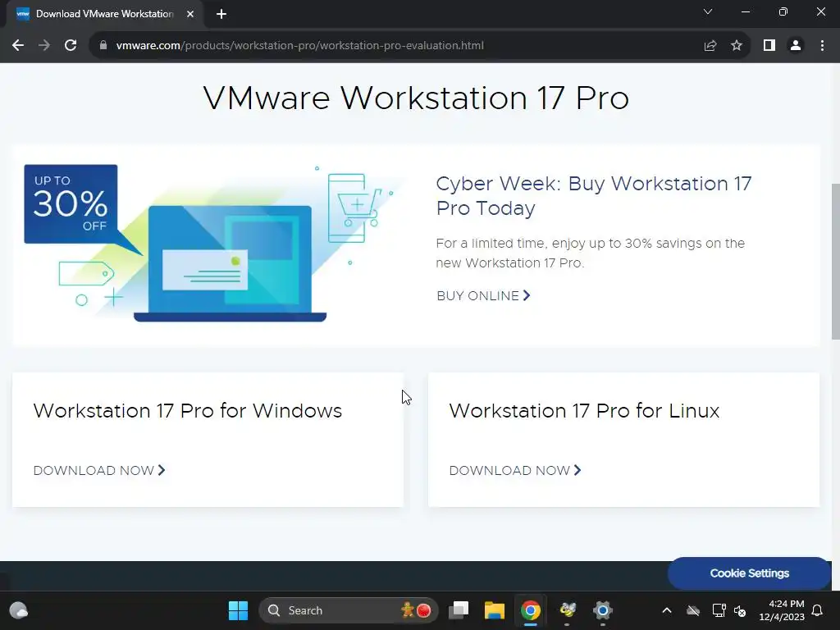Click the Cyber Week heading text

[x=594, y=195]
